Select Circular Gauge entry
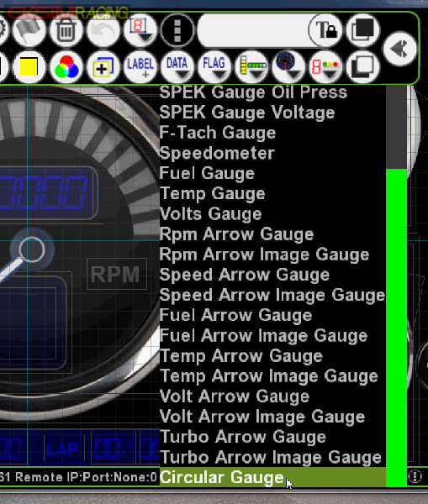This screenshot has width=428, height=504. point(272,477)
